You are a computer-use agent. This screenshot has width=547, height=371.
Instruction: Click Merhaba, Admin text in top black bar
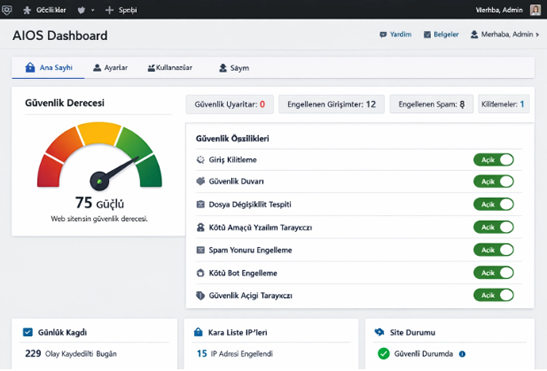[499, 10]
